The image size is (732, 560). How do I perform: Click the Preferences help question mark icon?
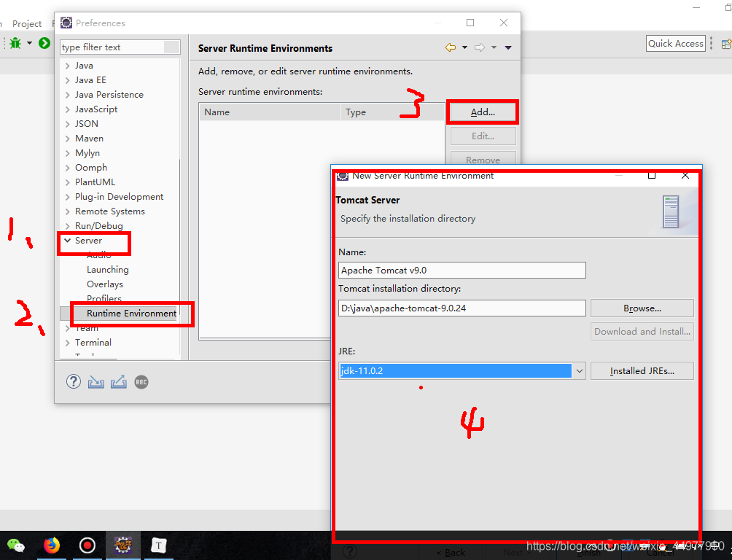tap(74, 382)
